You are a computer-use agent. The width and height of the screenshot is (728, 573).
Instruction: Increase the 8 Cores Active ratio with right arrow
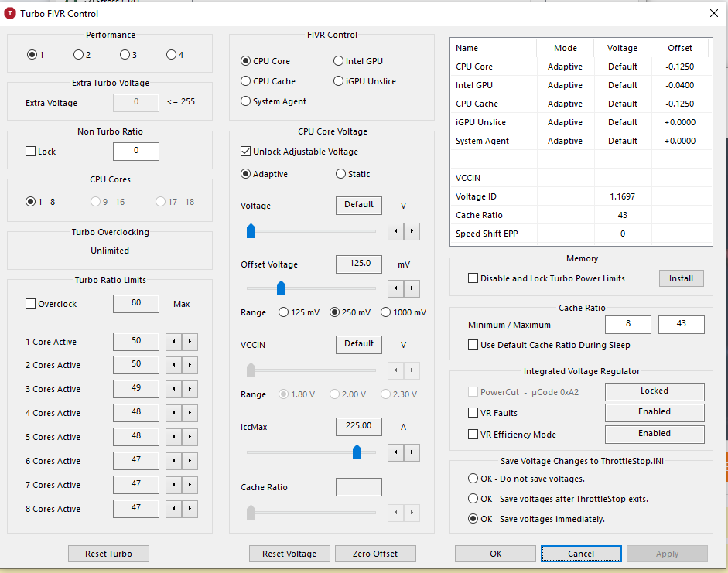point(190,509)
